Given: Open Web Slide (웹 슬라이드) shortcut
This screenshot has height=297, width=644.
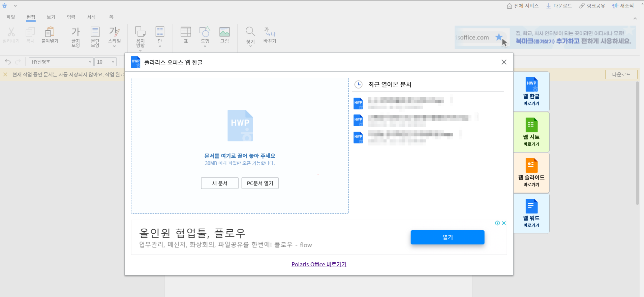Looking at the screenshot, I should click(531, 173).
